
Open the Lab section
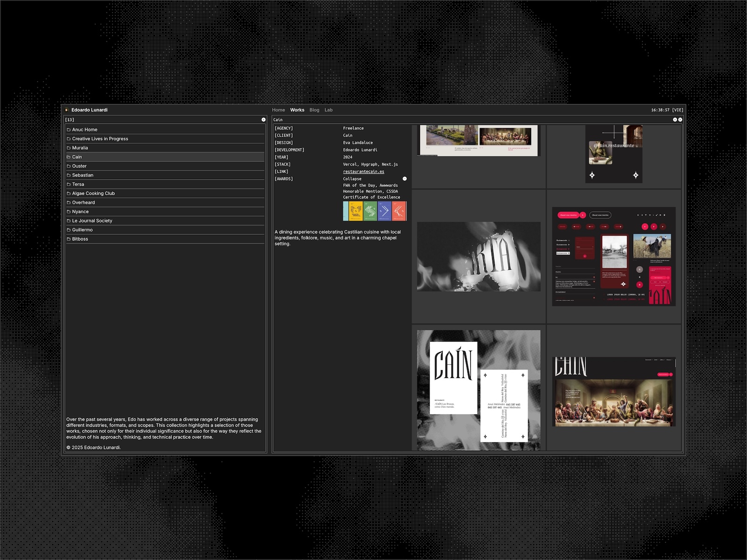(329, 110)
